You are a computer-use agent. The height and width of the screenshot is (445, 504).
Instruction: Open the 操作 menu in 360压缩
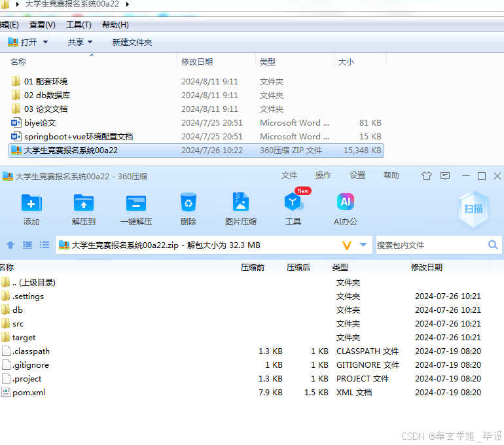(323, 175)
